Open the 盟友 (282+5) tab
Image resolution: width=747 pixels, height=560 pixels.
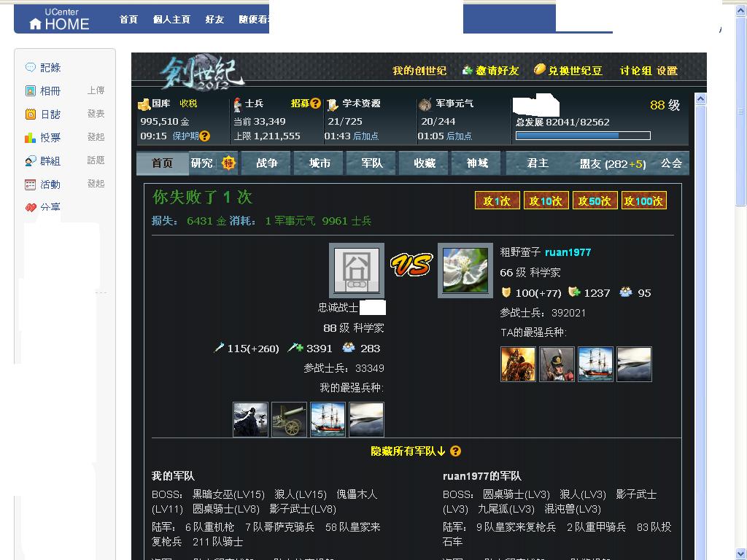[x=613, y=164]
